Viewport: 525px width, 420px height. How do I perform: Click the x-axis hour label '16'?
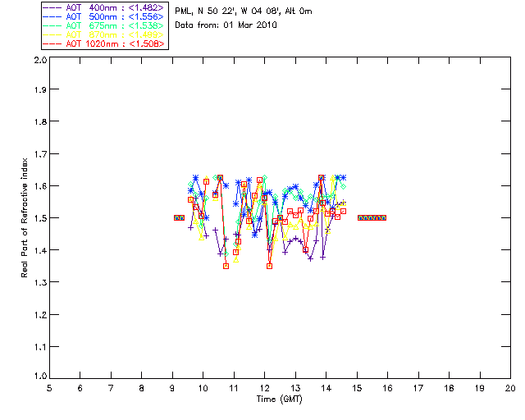[x=387, y=388]
